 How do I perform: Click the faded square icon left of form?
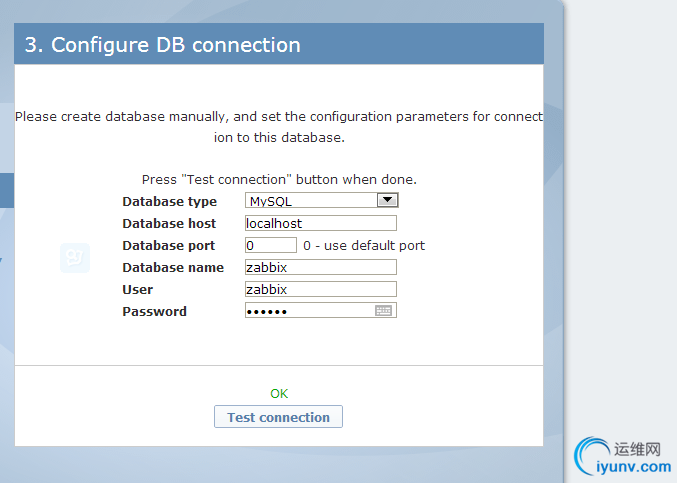[75, 257]
